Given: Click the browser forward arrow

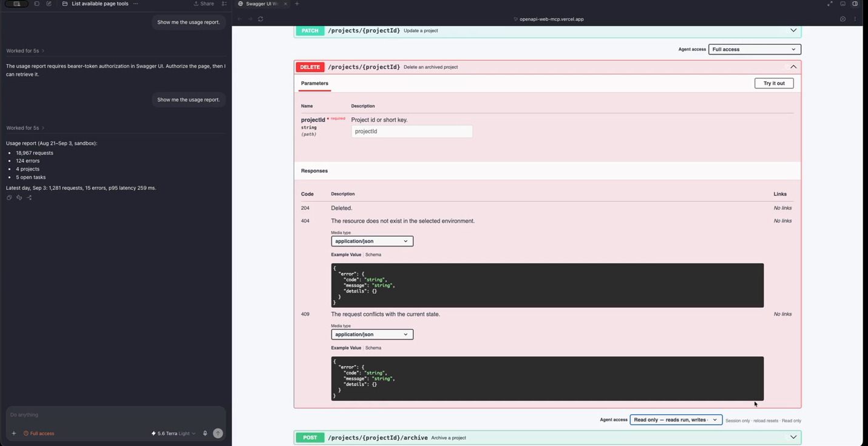Looking at the screenshot, I should pos(250,19).
